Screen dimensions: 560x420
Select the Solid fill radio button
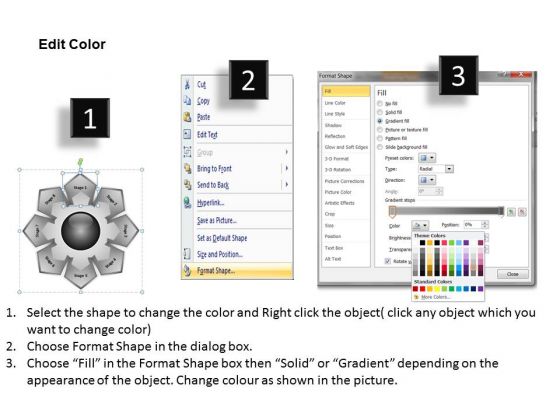[x=380, y=112]
